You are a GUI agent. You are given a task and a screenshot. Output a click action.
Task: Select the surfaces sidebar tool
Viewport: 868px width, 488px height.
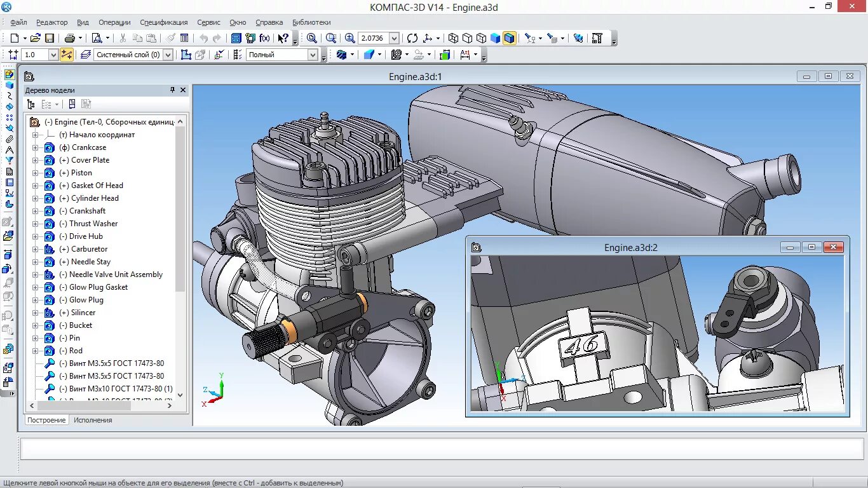pos(10,106)
